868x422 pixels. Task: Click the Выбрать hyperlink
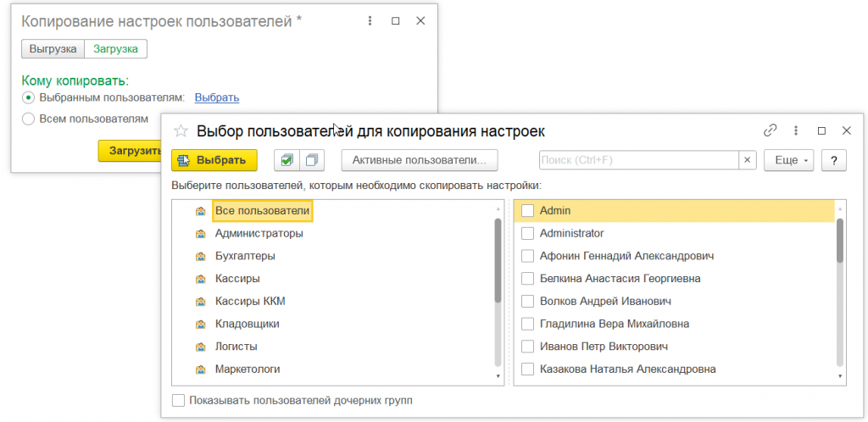217,97
